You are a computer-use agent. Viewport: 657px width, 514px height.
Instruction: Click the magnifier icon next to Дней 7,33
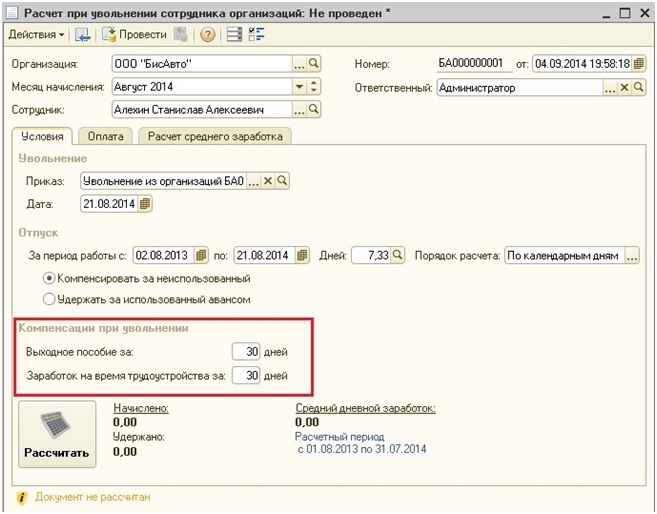click(398, 255)
